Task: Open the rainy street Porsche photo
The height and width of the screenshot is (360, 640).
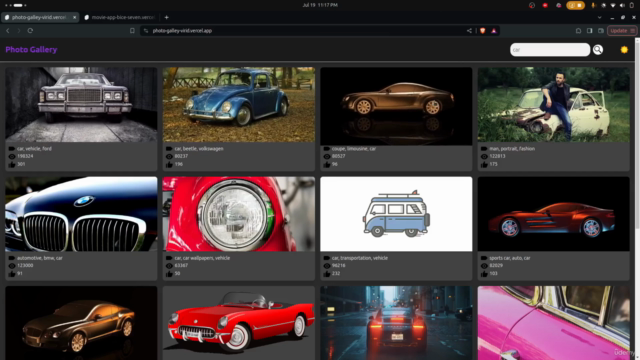Action: tap(396, 323)
